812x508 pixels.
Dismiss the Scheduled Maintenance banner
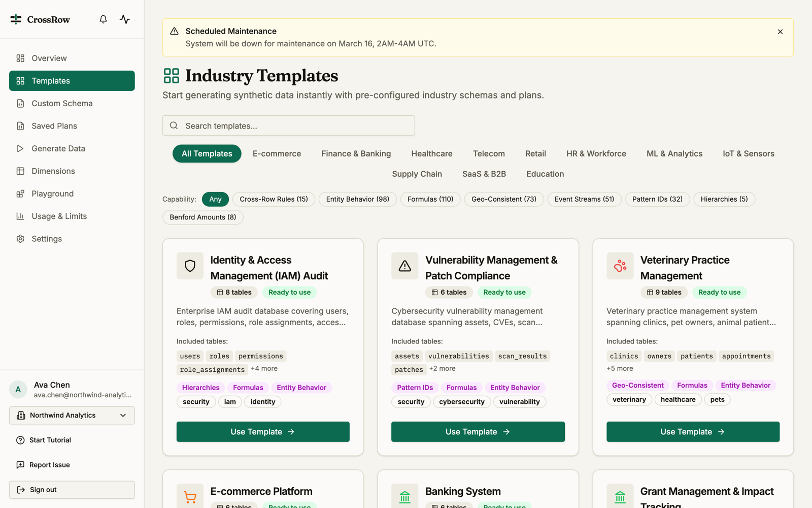coord(780,31)
